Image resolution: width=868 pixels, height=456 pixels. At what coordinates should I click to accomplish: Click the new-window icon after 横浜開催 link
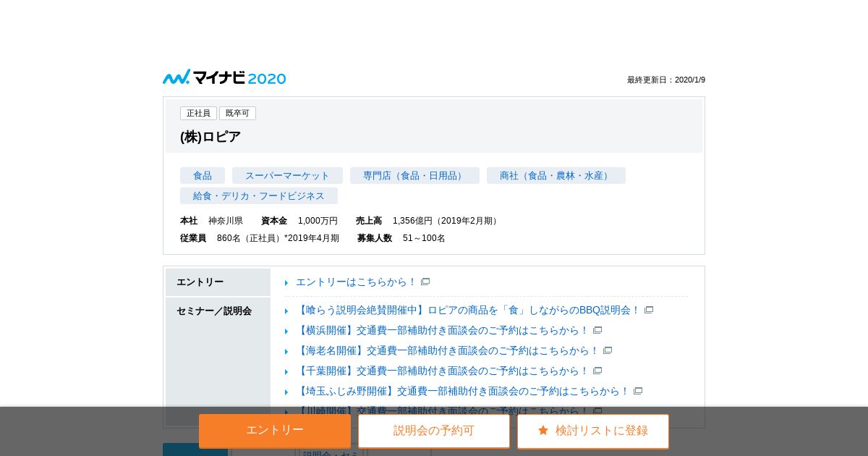(597, 330)
